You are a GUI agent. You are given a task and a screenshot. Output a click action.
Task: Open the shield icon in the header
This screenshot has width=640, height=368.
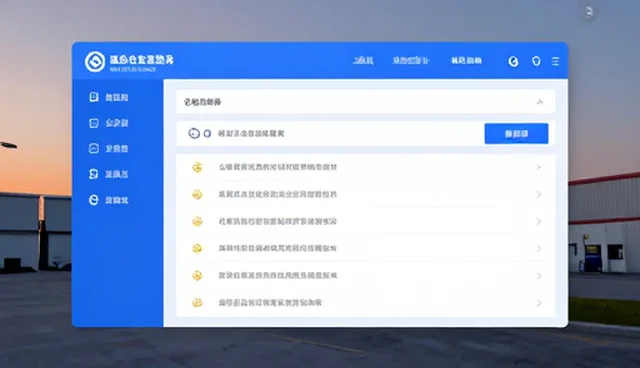[x=536, y=61]
